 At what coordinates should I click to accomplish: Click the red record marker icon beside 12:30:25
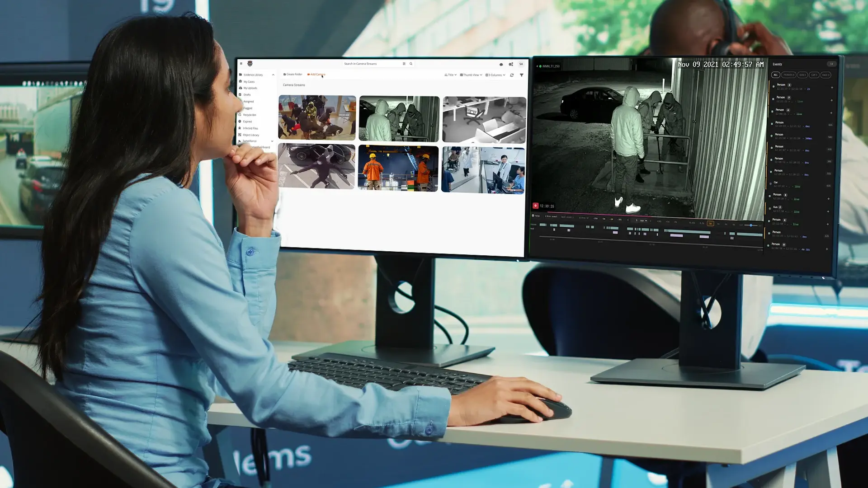click(536, 206)
